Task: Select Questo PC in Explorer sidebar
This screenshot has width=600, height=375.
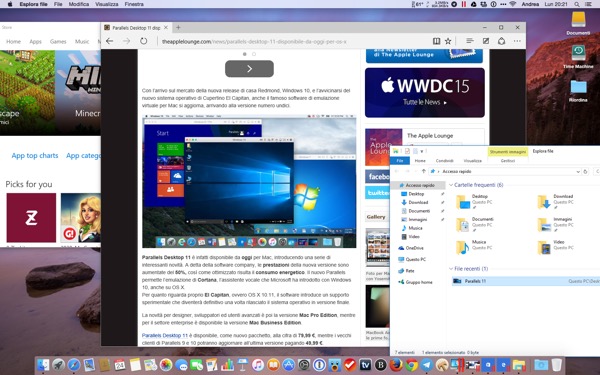Action: [412, 259]
